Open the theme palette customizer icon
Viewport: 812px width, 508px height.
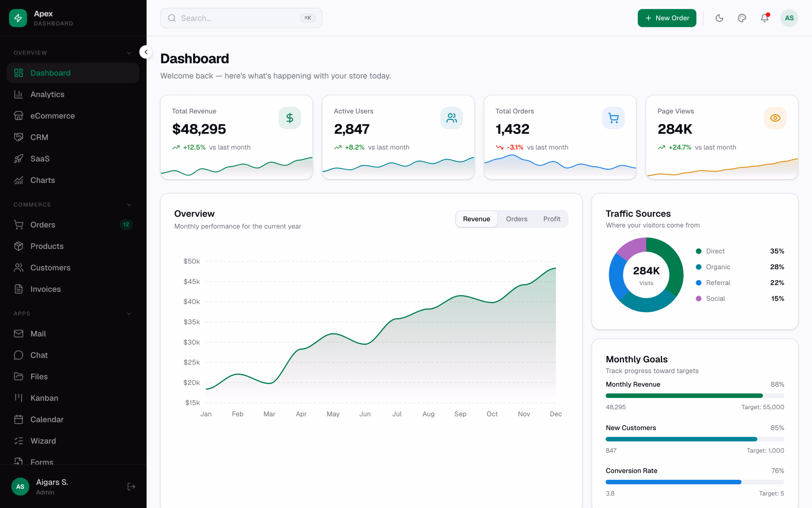[742, 18]
